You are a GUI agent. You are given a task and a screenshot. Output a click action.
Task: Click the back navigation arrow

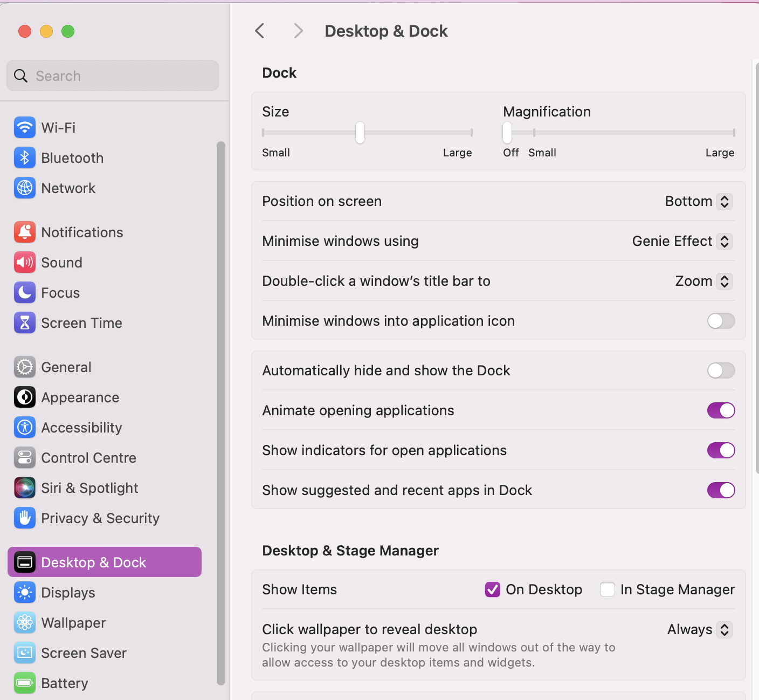260,31
